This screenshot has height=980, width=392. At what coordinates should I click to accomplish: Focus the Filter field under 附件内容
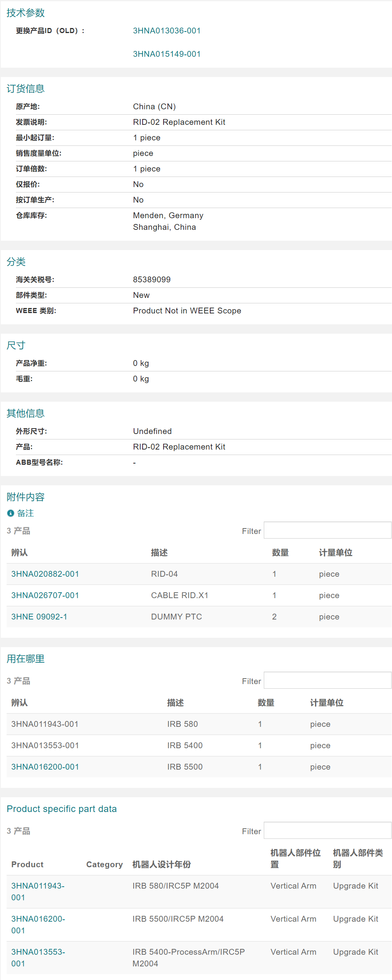[x=327, y=530]
